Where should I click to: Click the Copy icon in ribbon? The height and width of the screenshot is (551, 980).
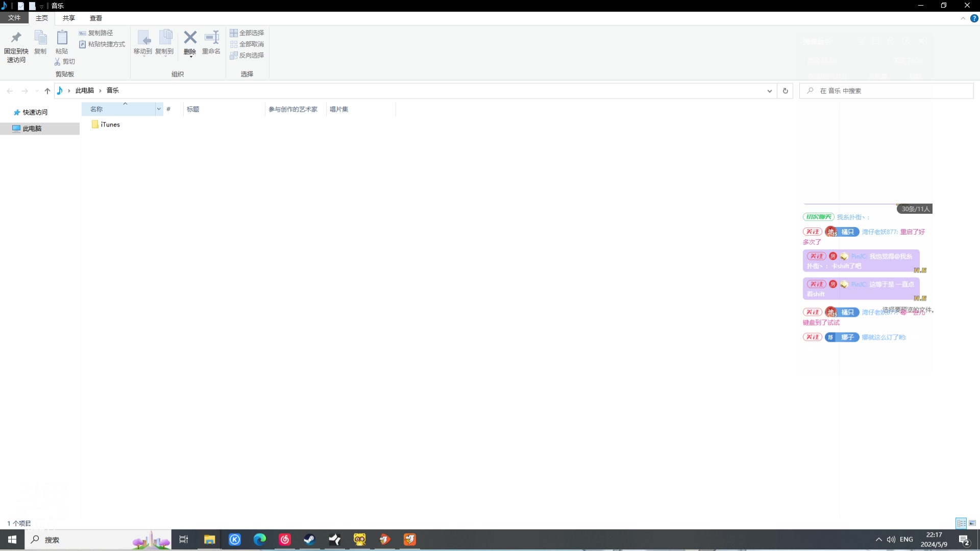40,38
